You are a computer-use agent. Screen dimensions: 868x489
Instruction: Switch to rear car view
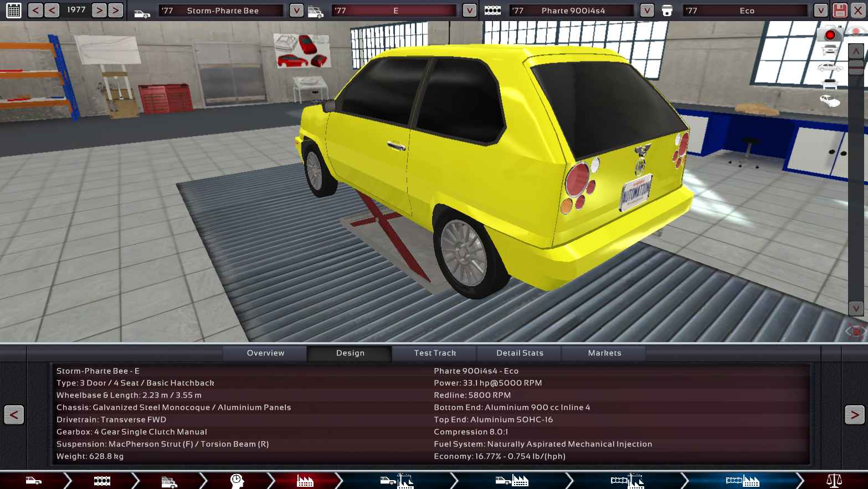tap(830, 84)
